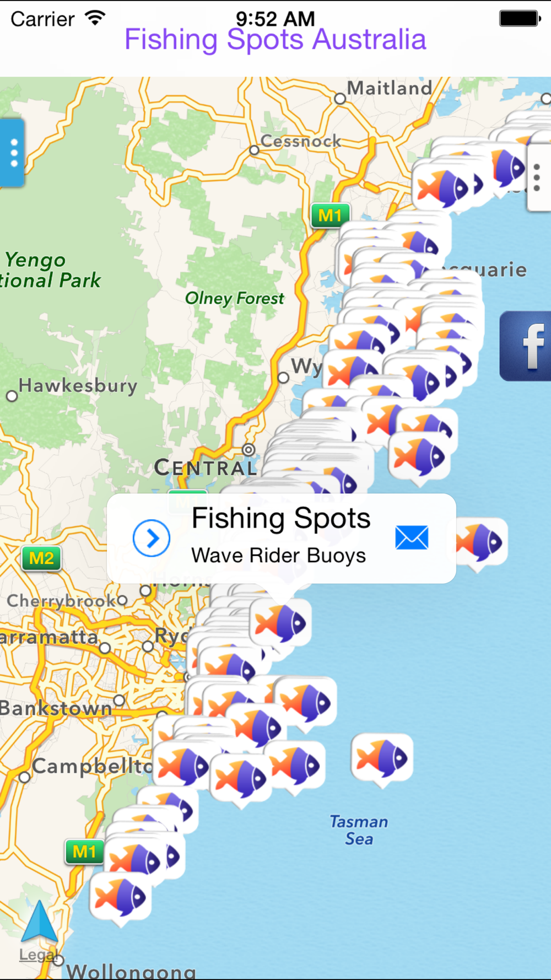Screen dimensions: 551x980
Task: Tap the blue location arrow icon
Action: [39, 921]
